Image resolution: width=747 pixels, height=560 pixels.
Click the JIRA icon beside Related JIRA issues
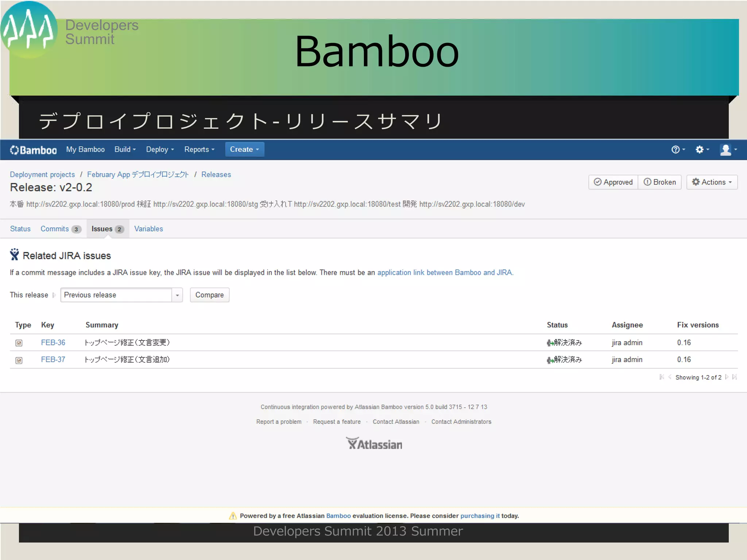point(14,254)
